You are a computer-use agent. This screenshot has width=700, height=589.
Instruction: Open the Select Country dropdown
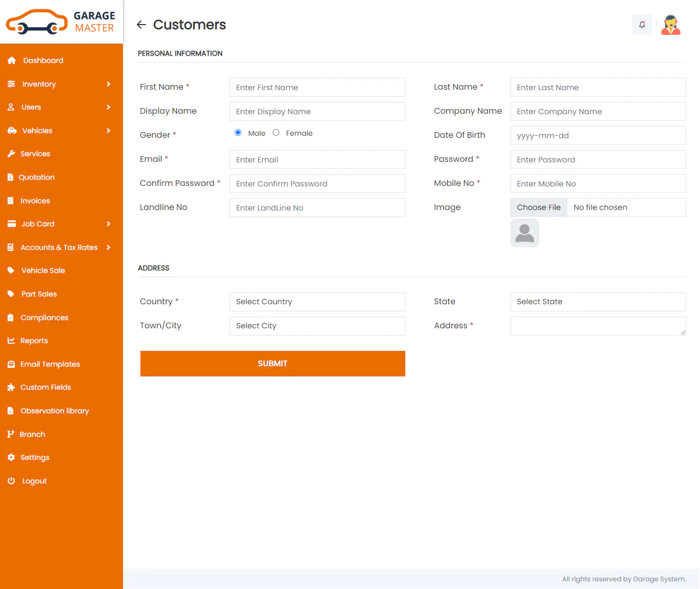point(317,302)
